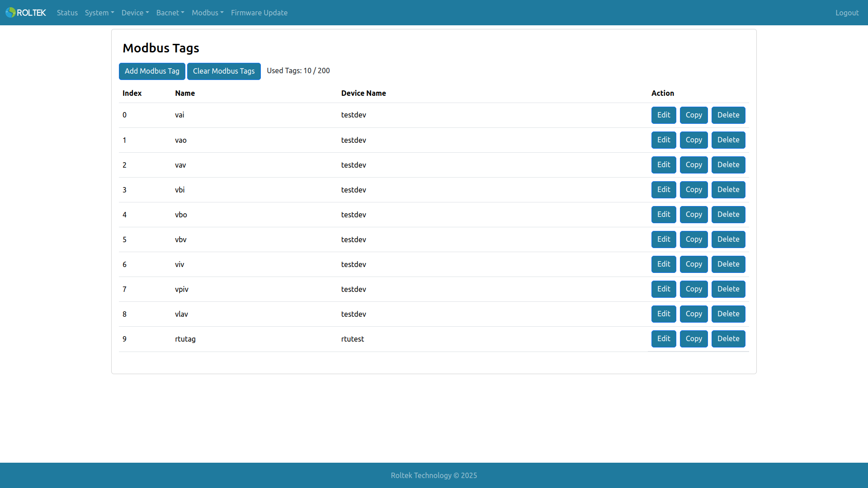Viewport: 868px width, 488px height.
Task: Delete the vav tag
Action: [x=728, y=164]
